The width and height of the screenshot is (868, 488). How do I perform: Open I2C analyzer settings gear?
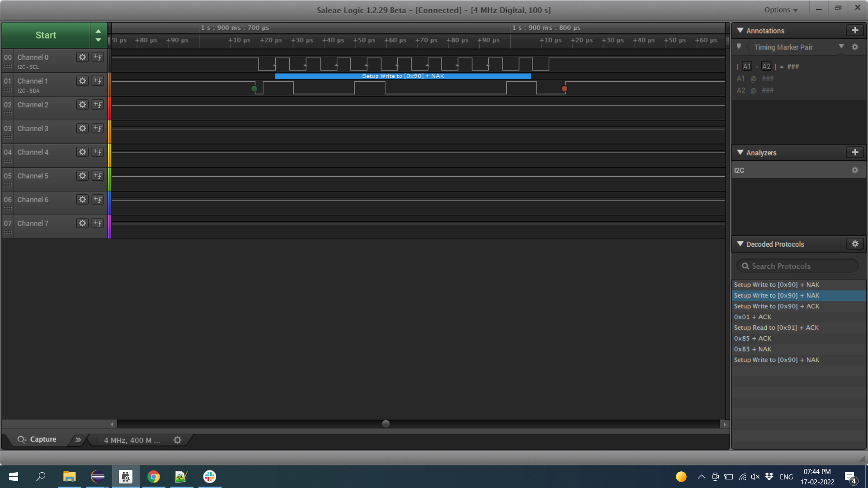tap(855, 170)
